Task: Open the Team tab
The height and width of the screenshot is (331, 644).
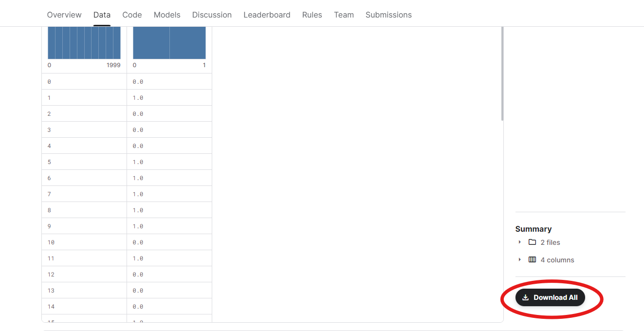Action: tap(344, 15)
